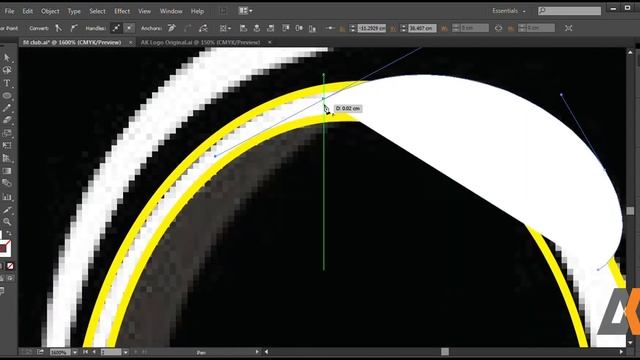Open the artboard number dropdown
Viewport: 640px width, 360px height.
[125, 352]
